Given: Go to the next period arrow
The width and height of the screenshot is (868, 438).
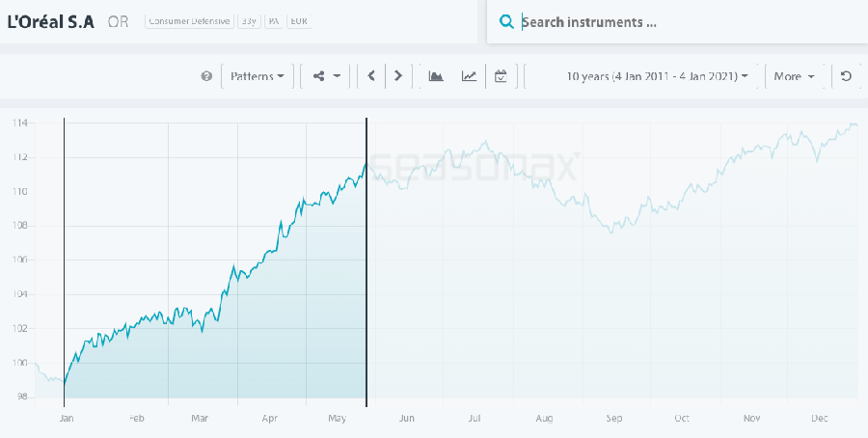Looking at the screenshot, I should click(x=398, y=76).
